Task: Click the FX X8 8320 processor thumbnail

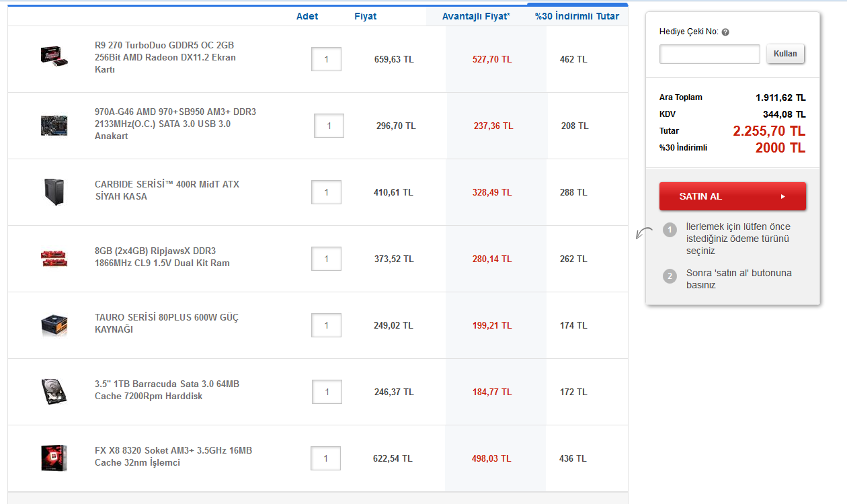Action: coord(54,458)
